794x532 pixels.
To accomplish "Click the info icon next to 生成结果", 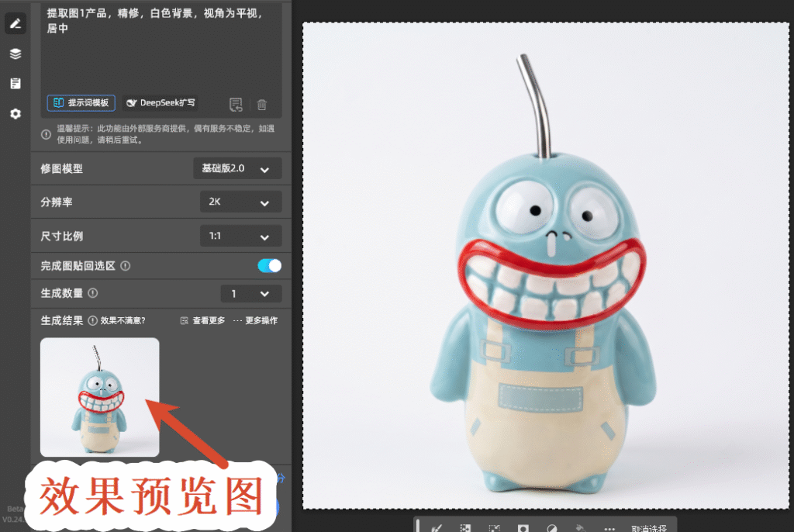I will click(93, 320).
